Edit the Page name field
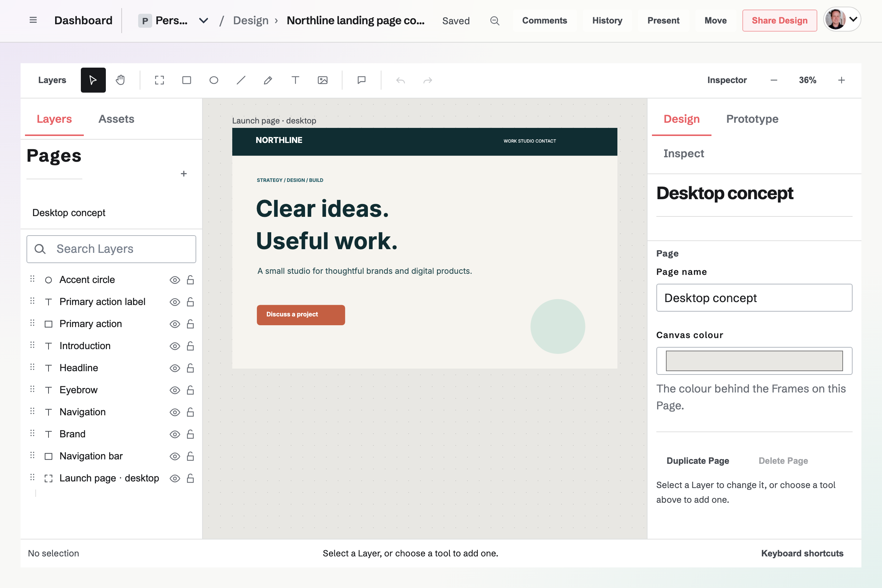Image resolution: width=882 pixels, height=588 pixels. 754,298
